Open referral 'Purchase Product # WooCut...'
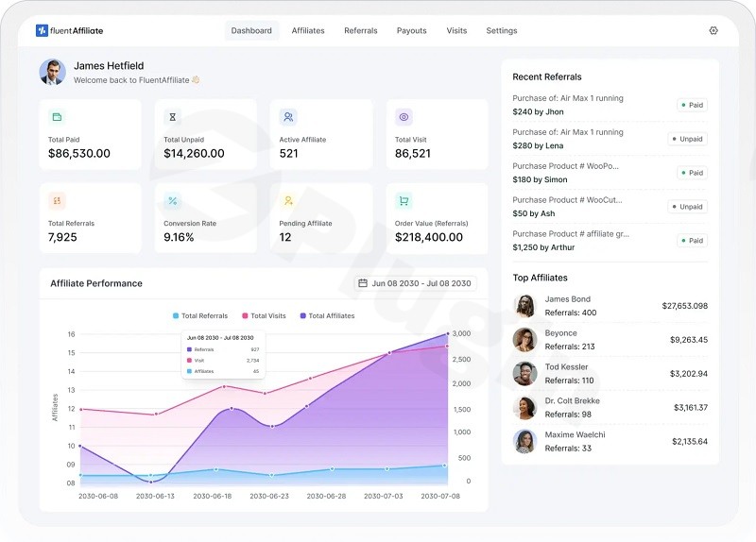 [x=568, y=199]
